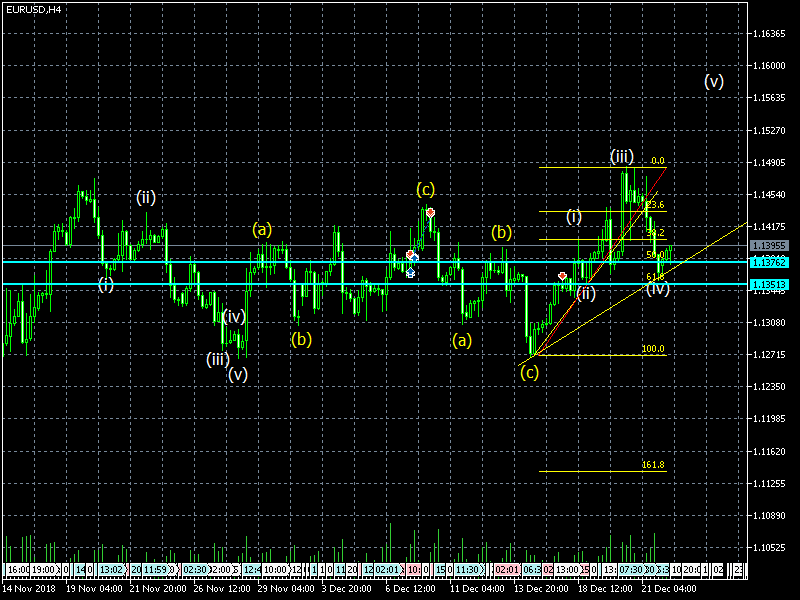
Task: Click the white (iv) wave label near 61.8
Action: point(657,289)
